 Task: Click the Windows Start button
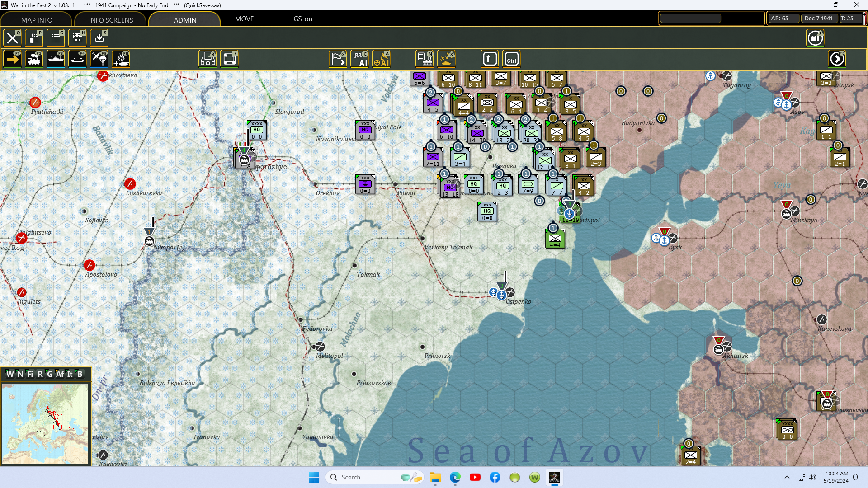pyautogui.click(x=314, y=477)
